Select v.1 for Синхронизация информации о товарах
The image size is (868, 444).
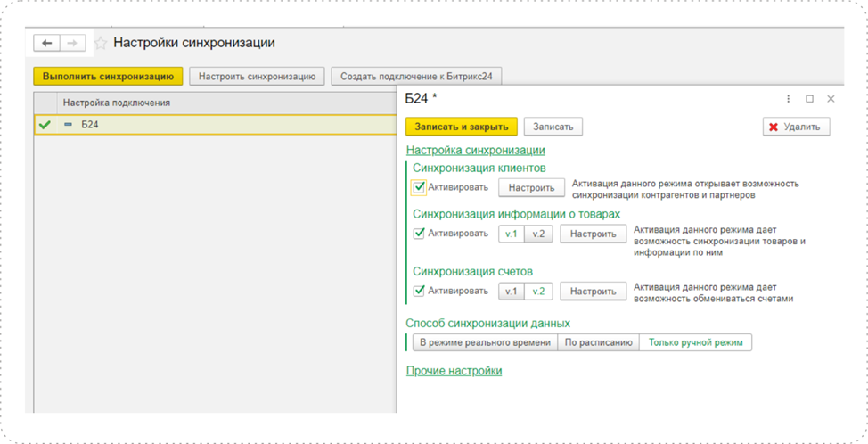click(512, 234)
